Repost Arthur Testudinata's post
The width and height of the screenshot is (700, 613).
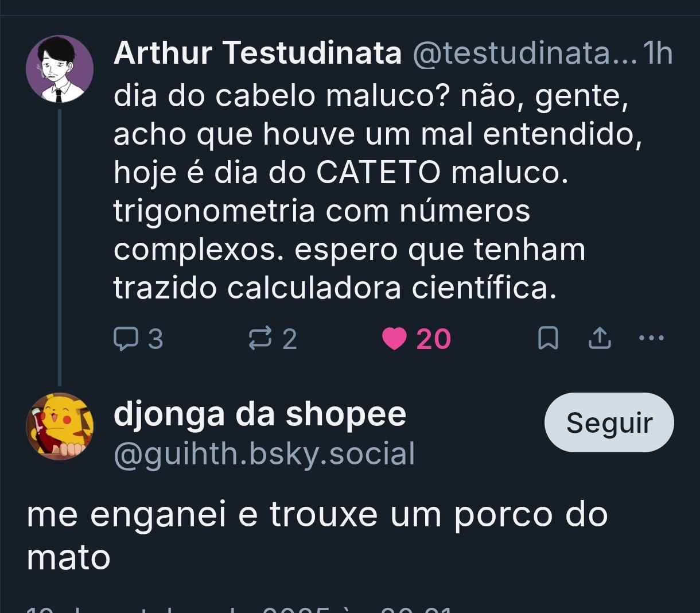260,339
